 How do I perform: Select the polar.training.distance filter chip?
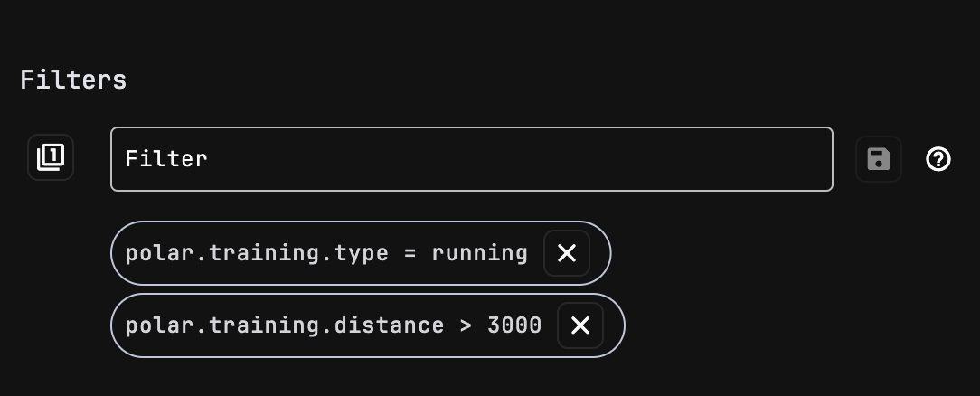coord(367,325)
